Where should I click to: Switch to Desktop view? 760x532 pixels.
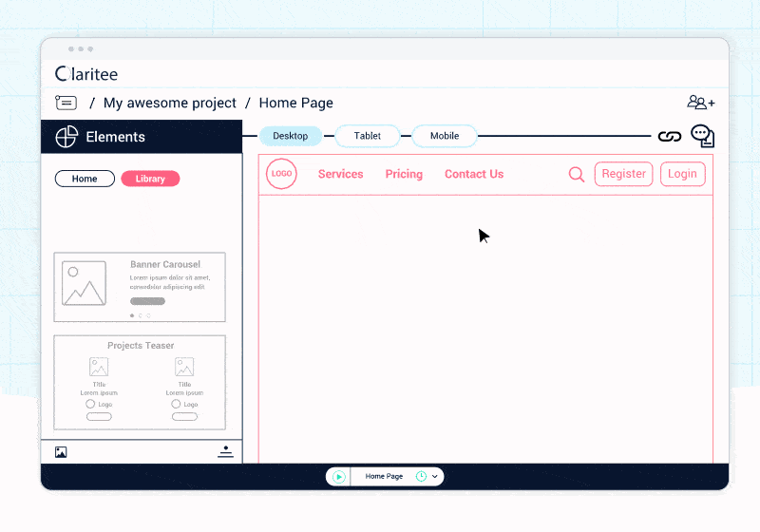(291, 136)
